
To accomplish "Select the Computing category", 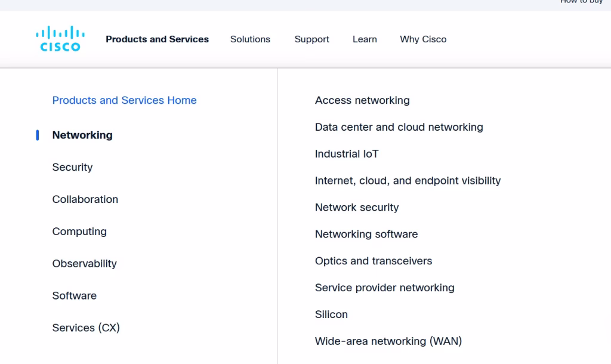I will (x=79, y=232).
